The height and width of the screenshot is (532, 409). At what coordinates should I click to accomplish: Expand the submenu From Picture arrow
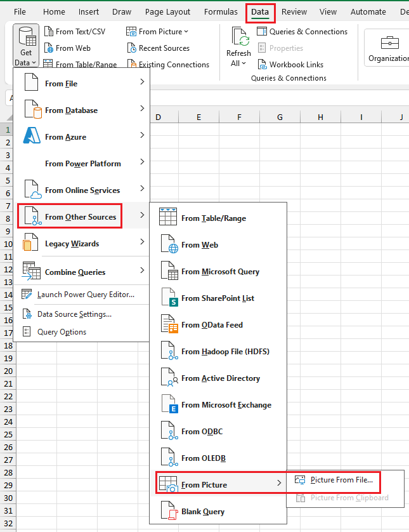pyautogui.click(x=279, y=483)
